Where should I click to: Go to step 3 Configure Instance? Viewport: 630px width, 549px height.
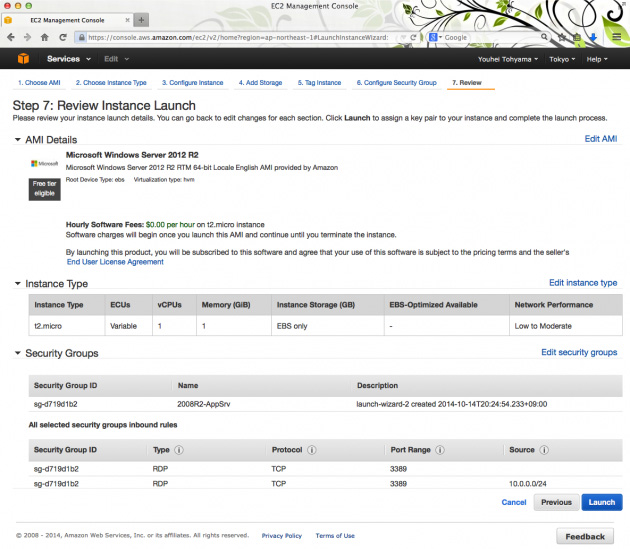coord(192,83)
